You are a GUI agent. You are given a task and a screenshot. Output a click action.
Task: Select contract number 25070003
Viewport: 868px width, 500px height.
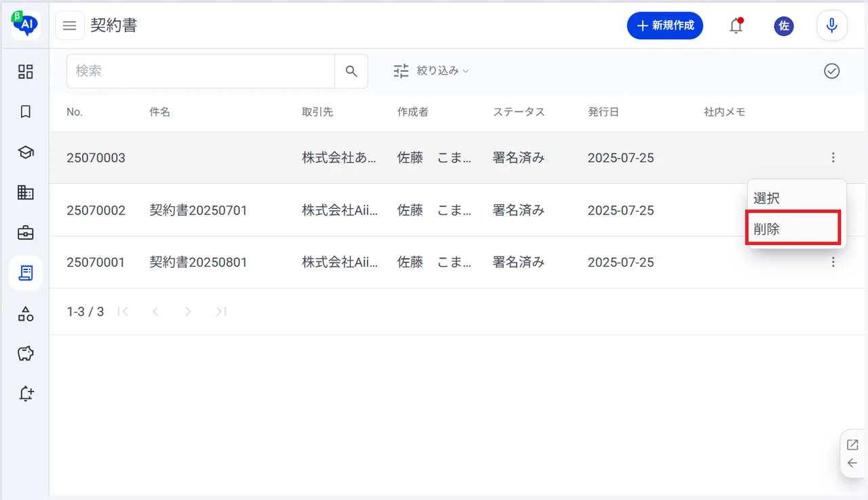pyautogui.click(x=96, y=157)
